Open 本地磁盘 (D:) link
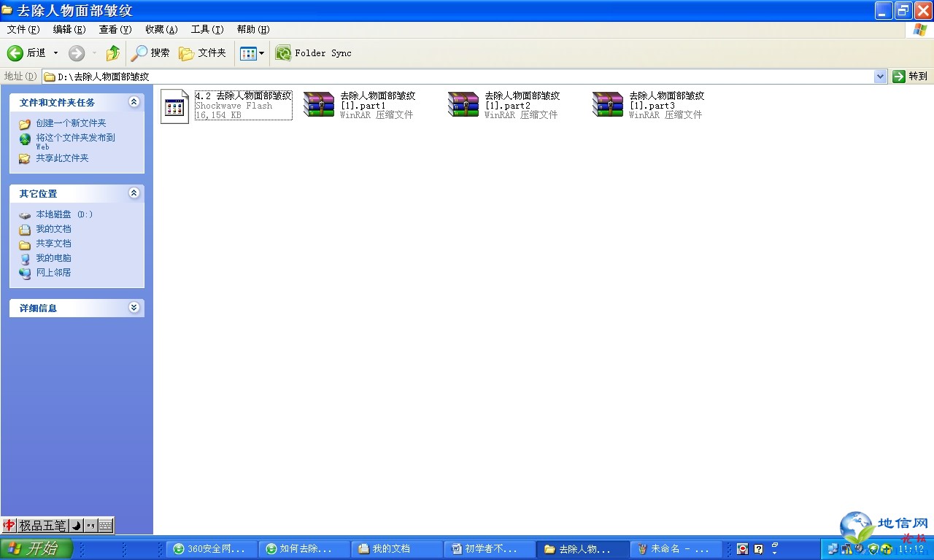Image resolution: width=934 pixels, height=560 pixels. [64, 214]
